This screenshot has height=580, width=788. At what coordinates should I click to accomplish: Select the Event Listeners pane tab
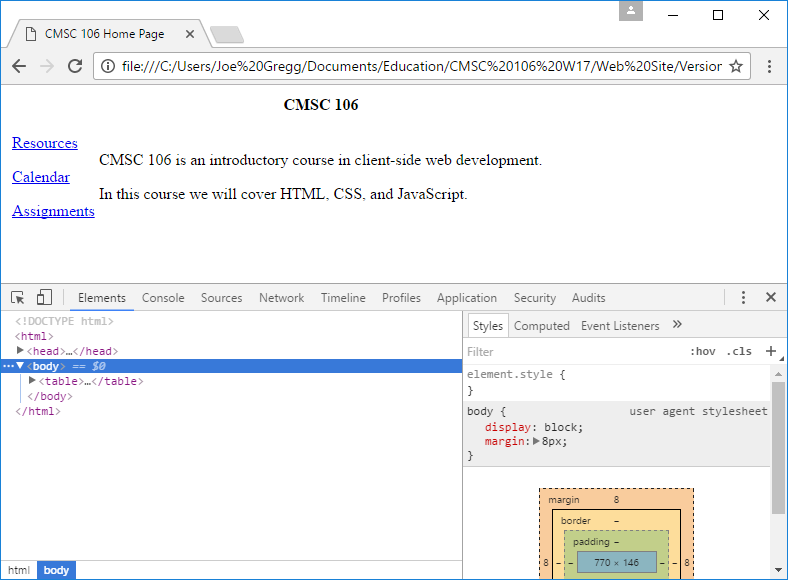click(620, 326)
